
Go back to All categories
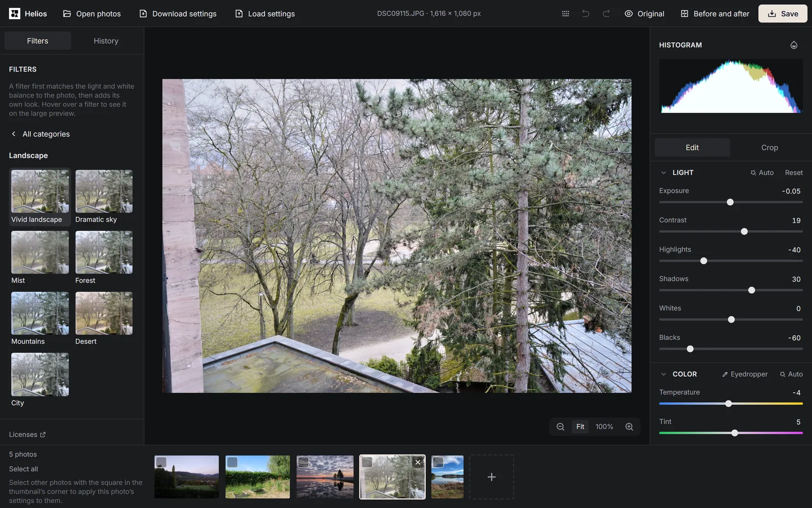(40, 134)
